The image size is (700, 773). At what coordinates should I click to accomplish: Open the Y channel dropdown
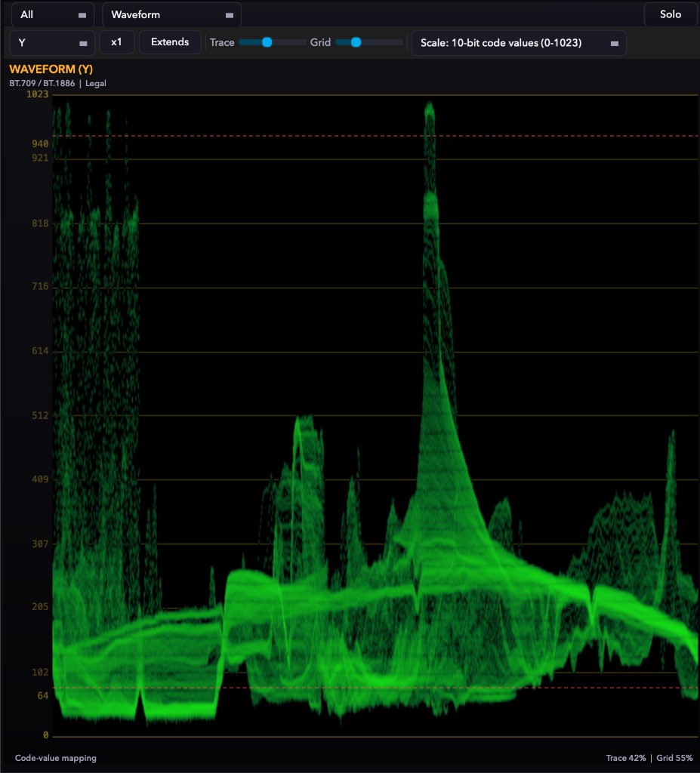pyautogui.click(x=52, y=43)
